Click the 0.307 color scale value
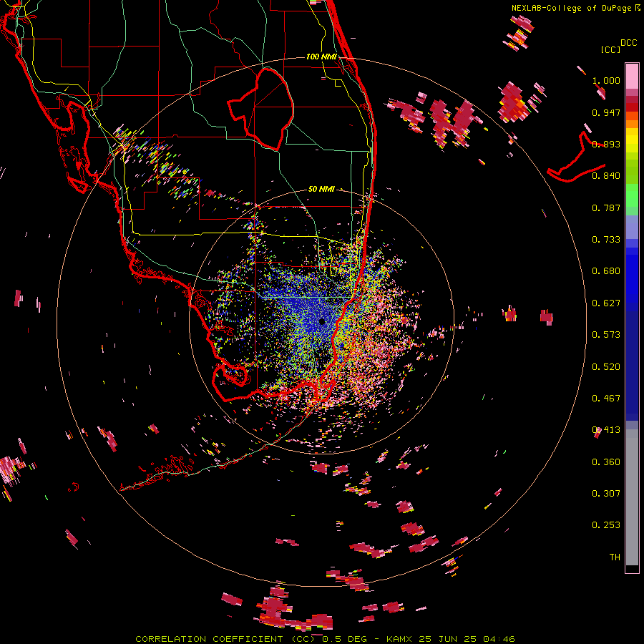The width and height of the screenshot is (644, 644). tap(606, 494)
